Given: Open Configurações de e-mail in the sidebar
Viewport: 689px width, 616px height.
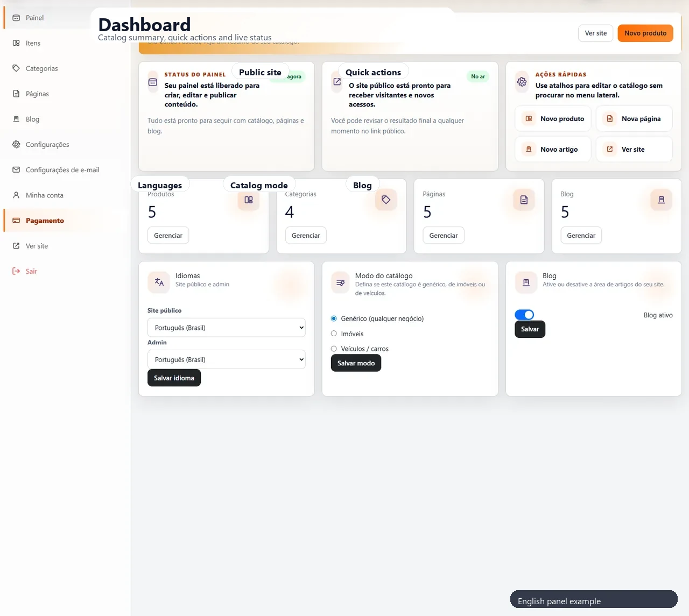Looking at the screenshot, I should [x=66, y=169].
